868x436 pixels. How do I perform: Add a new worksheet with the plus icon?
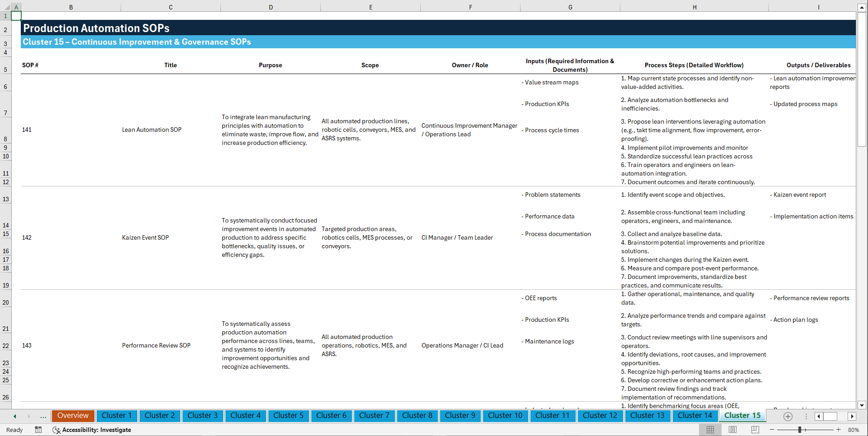tap(788, 416)
